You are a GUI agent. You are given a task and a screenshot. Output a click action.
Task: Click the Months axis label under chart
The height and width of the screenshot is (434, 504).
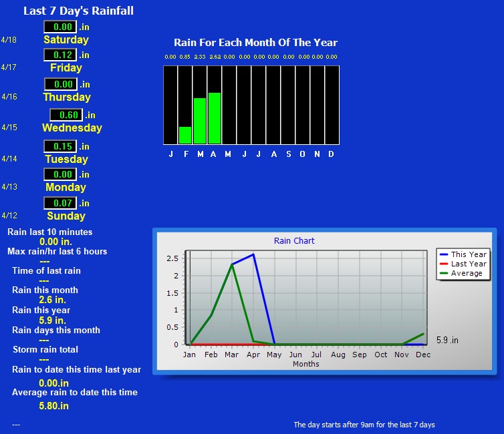(305, 364)
